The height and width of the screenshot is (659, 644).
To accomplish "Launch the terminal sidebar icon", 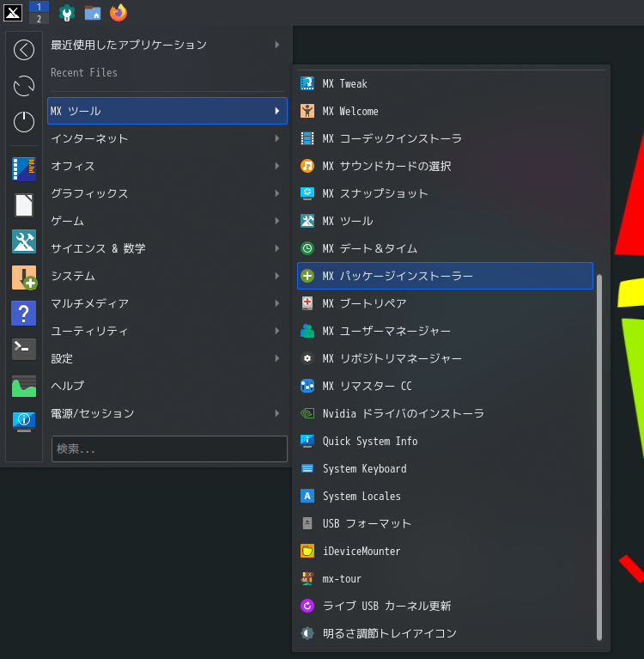I will tap(24, 349).
